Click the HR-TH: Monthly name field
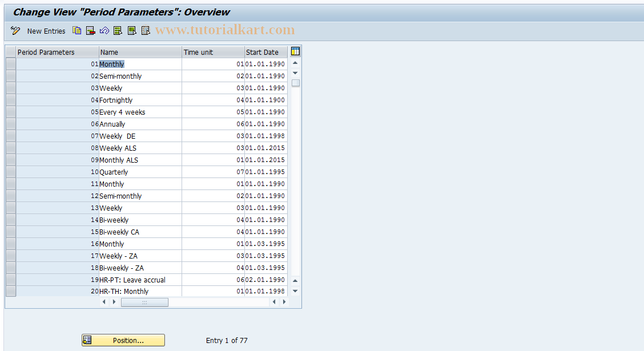Image resolution: width=644 pixels, height=351 pixels. pyautogui.click(x=140, y=291)
